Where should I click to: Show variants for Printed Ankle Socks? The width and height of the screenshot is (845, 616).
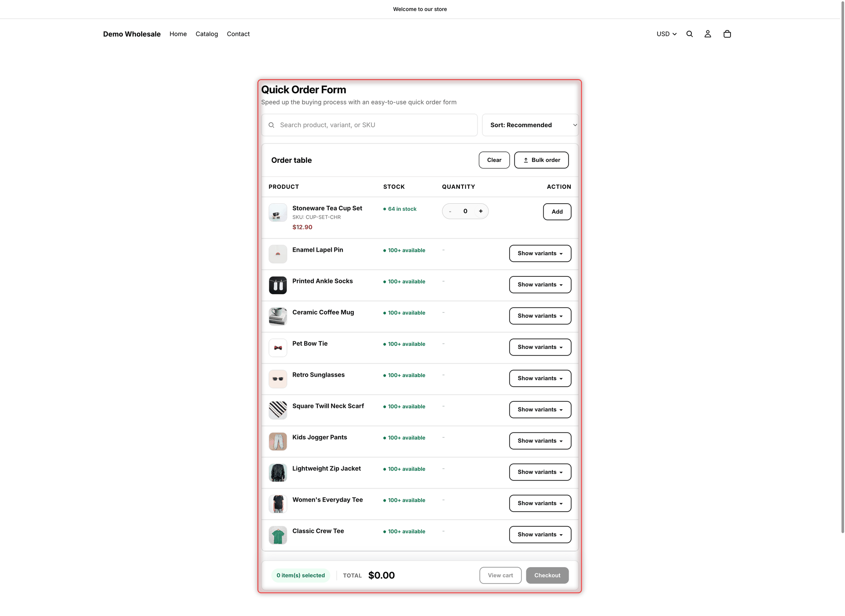pos(540,285)
